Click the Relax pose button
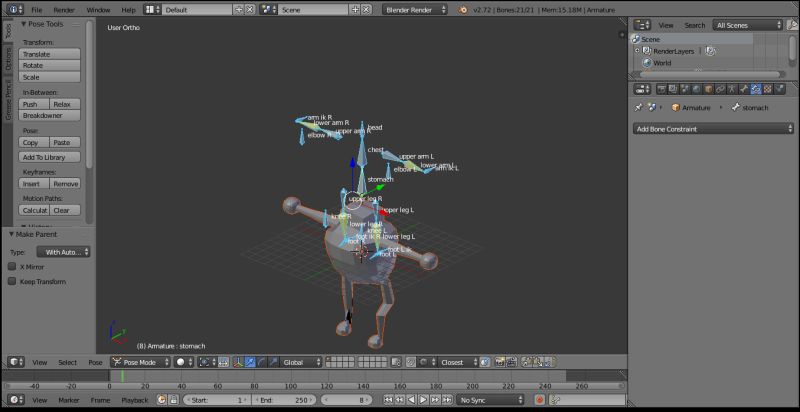Image resolution: width=800 pixels, height=412 pixels. pos(65,104)
